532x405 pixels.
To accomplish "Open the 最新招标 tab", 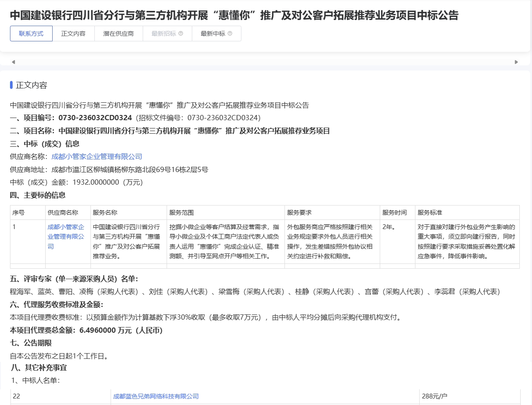I will tap(167, 34).
